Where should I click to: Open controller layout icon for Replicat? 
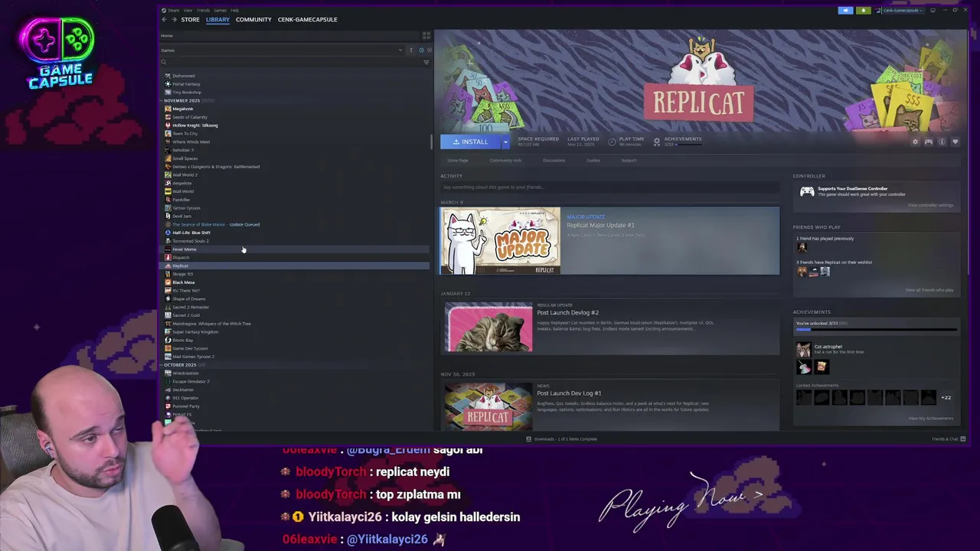[929, 142]
